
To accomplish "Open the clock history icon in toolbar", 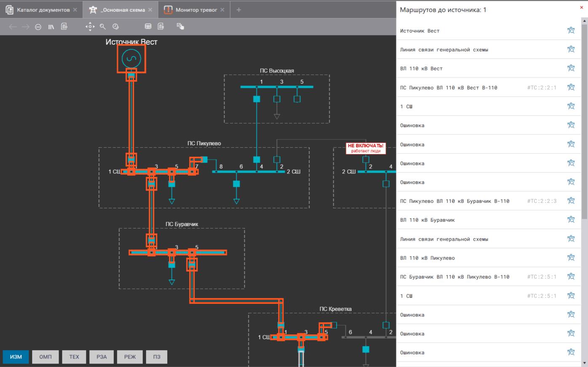I will (115, 27).
